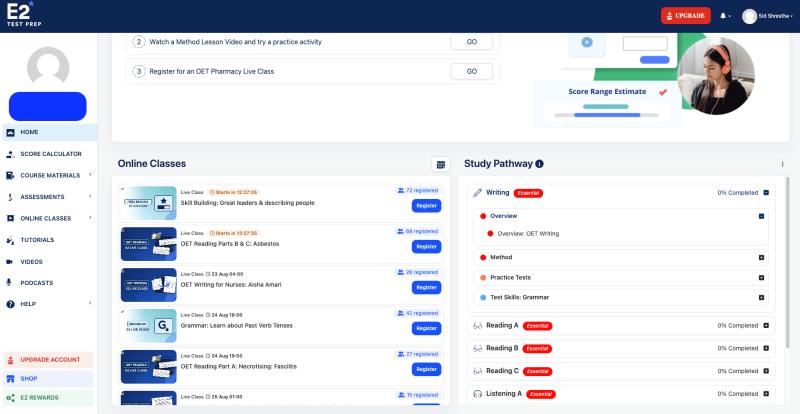Image resolution: width=800 pixels, height=414 pixels.
Task: Register for OET Writing for Nurses
Action: [x=427, y=287]
